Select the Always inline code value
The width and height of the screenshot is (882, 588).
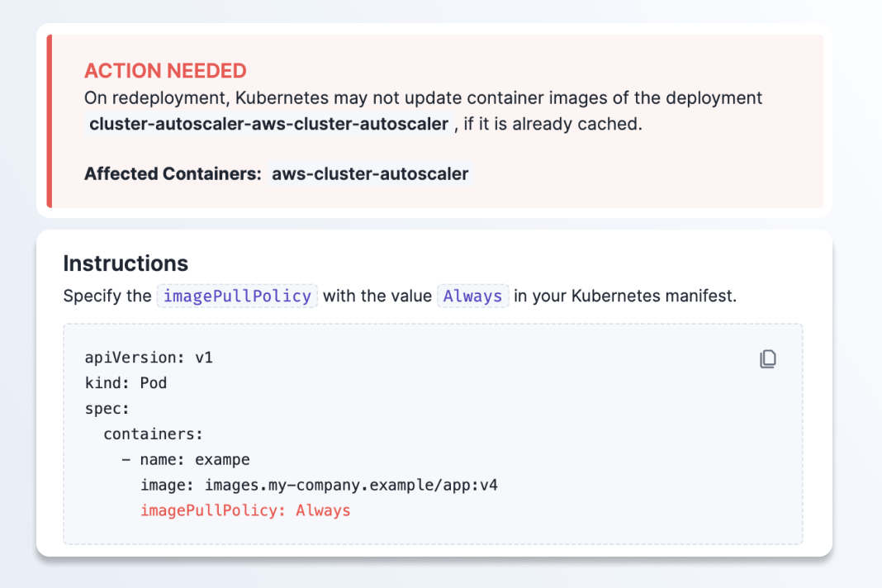[x=472, y=296]
